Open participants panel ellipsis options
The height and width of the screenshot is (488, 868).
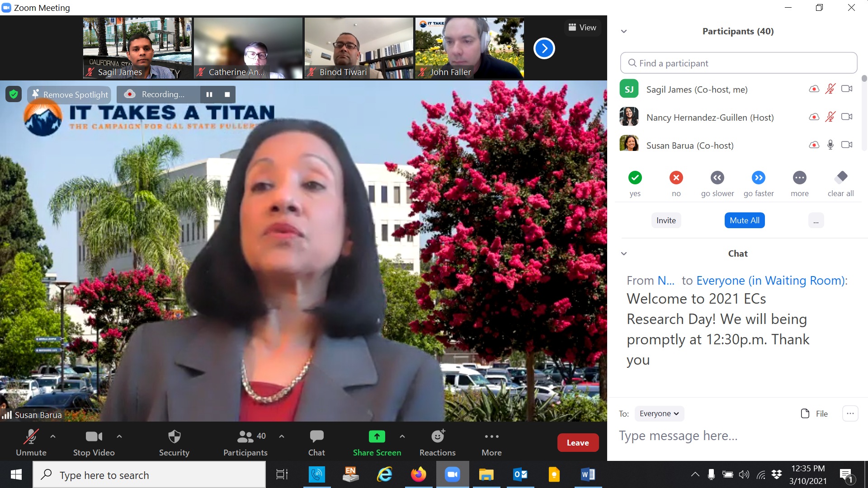(816, 221)
